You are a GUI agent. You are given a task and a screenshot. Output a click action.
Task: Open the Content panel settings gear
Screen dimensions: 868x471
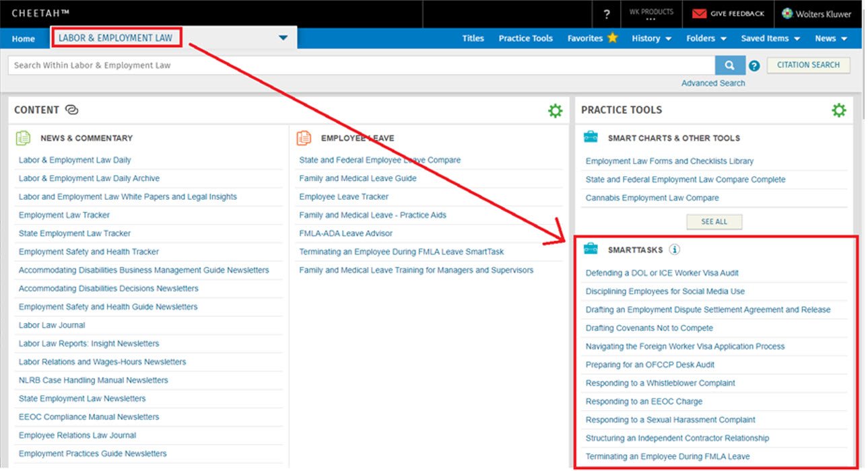tap(555, 111)
